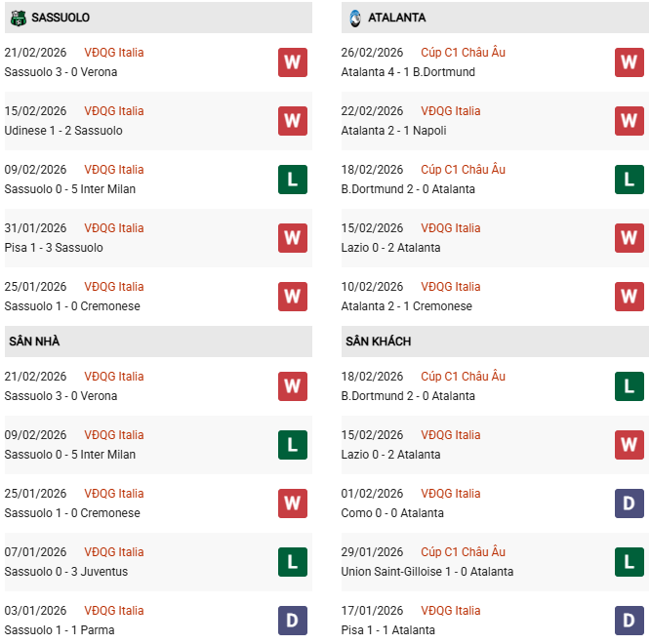
Task: Open VĐQG Italia link dated 07/01/2026
Action: [x=113, y=552]
